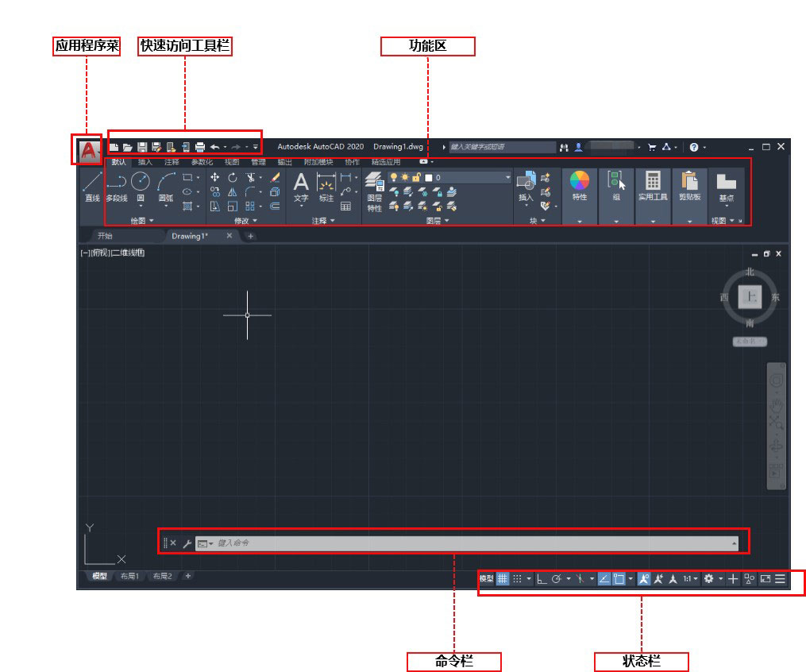Click the Save icon in Quick Access toolbar
This screenshot has height=672, width=806.
141,146
